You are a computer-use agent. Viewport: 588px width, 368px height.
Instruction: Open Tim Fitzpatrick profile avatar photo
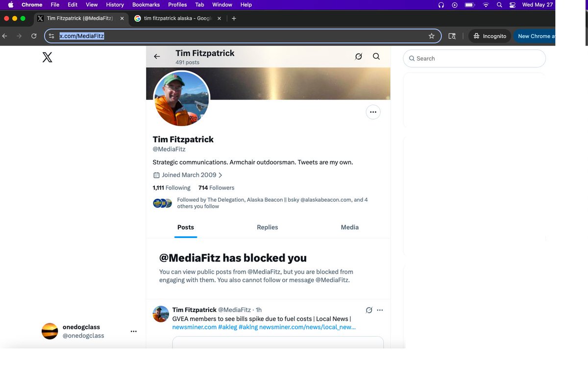coord(182,99)
